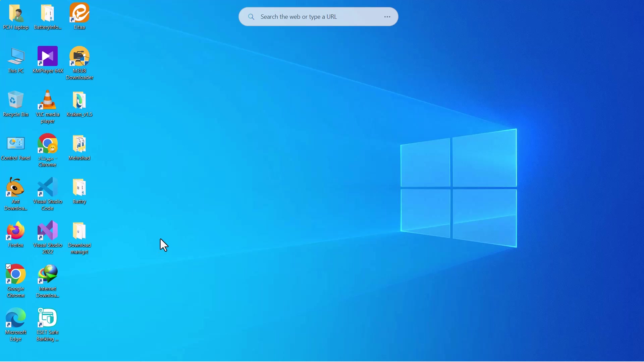Screen dimensions: 644x362
Task: Click the M3U8 Downloader shortcut
Action: [x=79, y=56]
